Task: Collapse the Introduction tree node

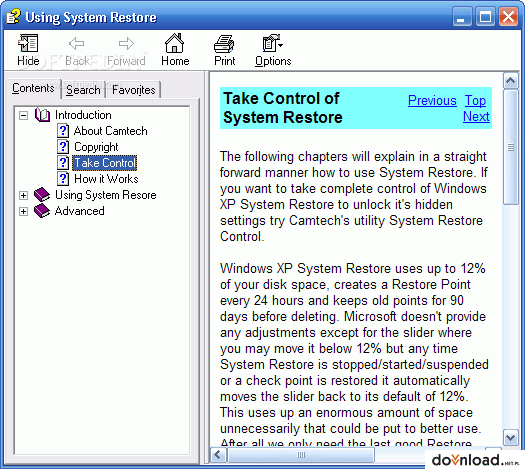Action: point(23,115)
